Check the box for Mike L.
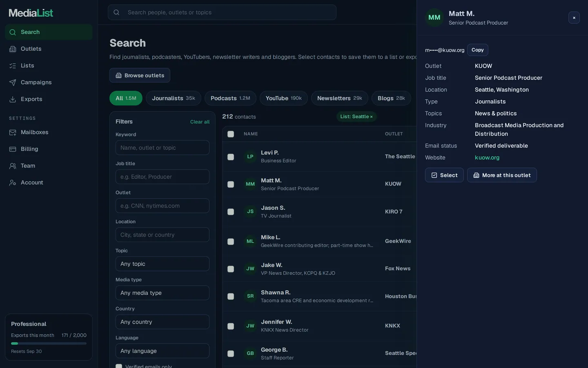 (231, 242)
